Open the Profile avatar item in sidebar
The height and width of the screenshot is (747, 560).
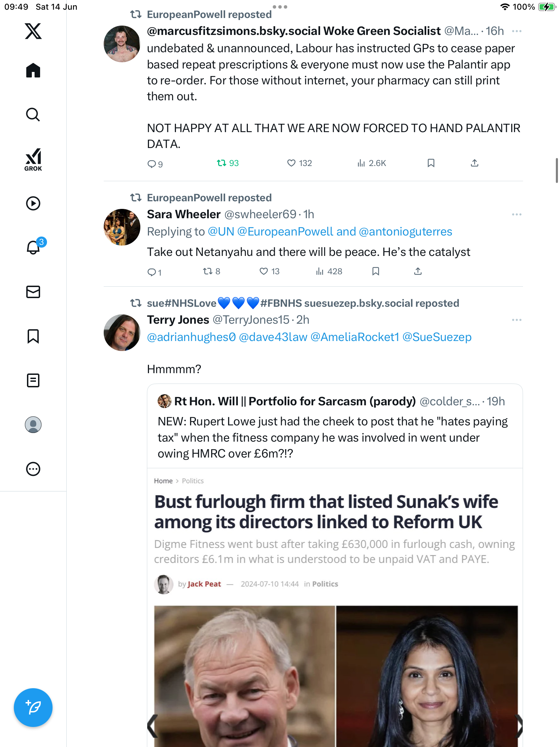pos(33,425)
